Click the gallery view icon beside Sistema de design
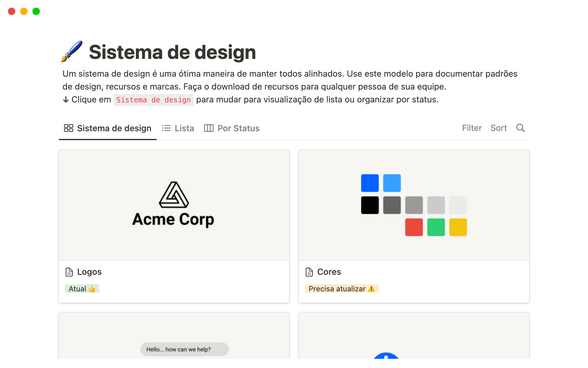This screenshot has height=368, width=588. pos(68,128)
